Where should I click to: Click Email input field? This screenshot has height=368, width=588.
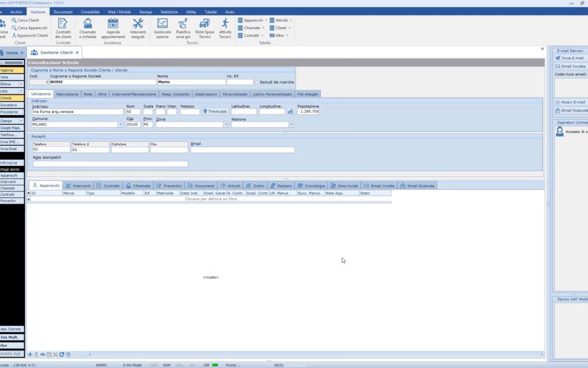point(242,150)
